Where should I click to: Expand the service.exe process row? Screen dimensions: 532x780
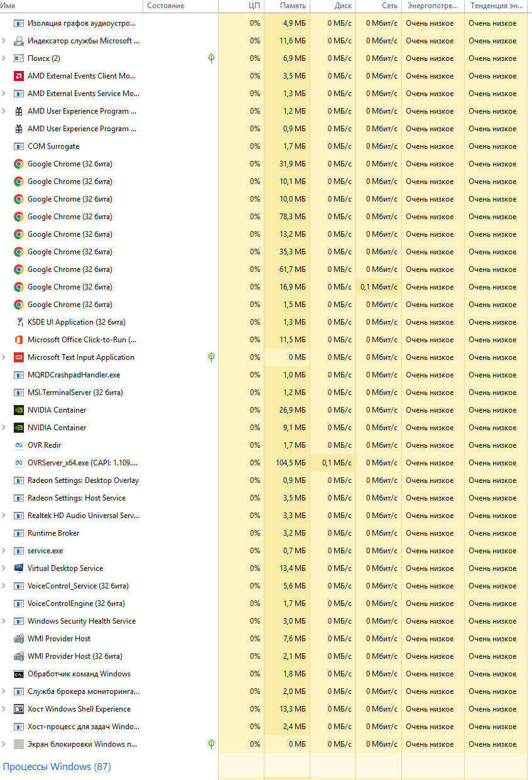[x=4, y=551]
